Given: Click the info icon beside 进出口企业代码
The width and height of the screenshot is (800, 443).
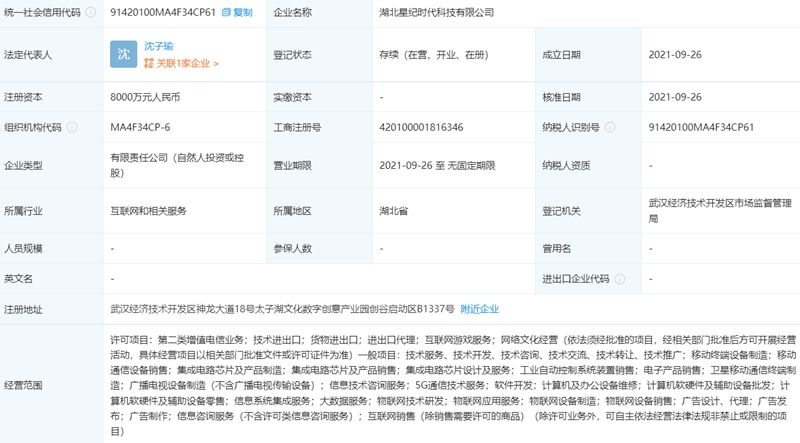Looking at the screenshot, I should pos(620,279).
